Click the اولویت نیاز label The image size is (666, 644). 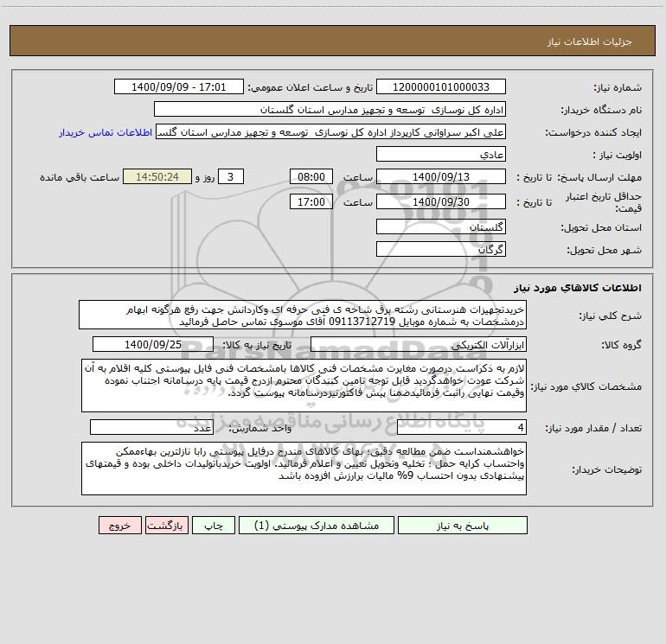[x=618, y=155]
